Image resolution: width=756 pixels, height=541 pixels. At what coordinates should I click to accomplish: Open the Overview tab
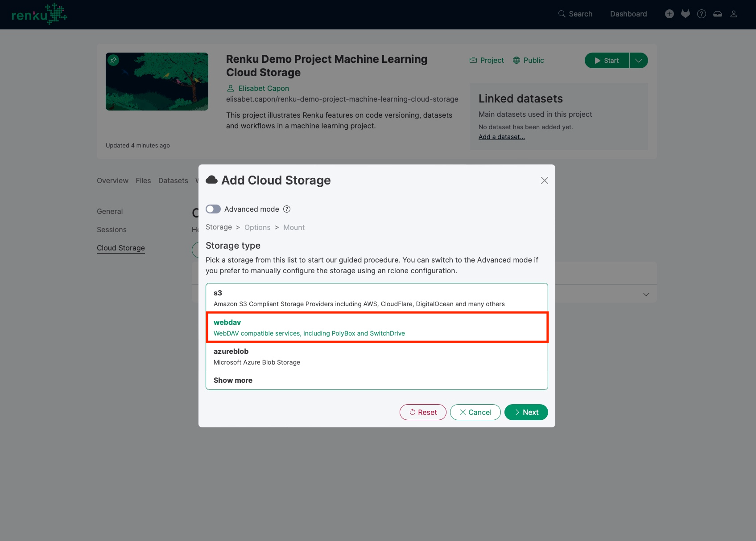pos(112,180)
